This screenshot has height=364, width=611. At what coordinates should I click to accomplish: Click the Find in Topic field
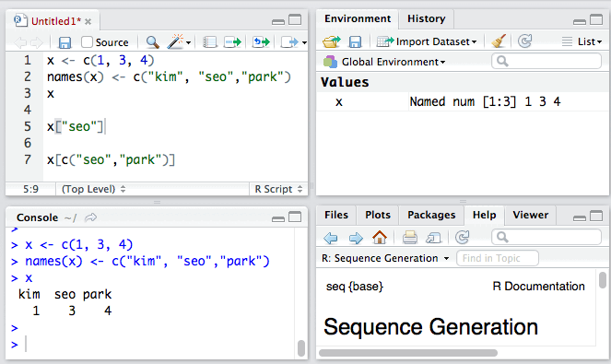pos(498,258)
